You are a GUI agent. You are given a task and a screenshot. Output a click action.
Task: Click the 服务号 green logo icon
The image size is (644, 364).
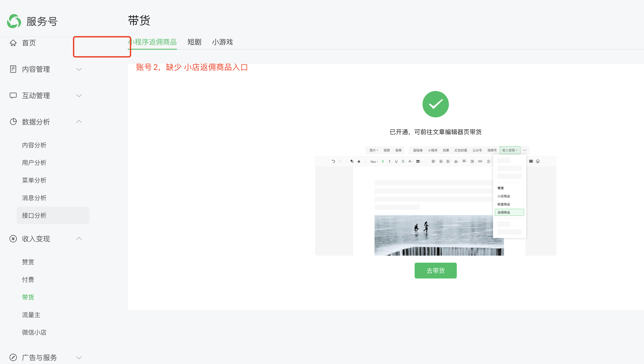(14, 21)
